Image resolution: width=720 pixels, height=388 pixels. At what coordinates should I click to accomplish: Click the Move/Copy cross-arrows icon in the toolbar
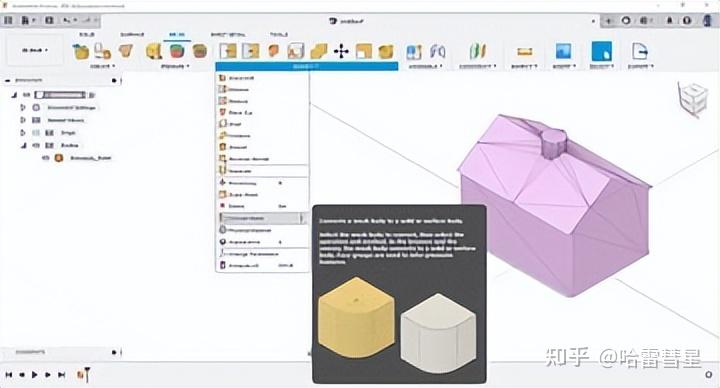point(341,51)
